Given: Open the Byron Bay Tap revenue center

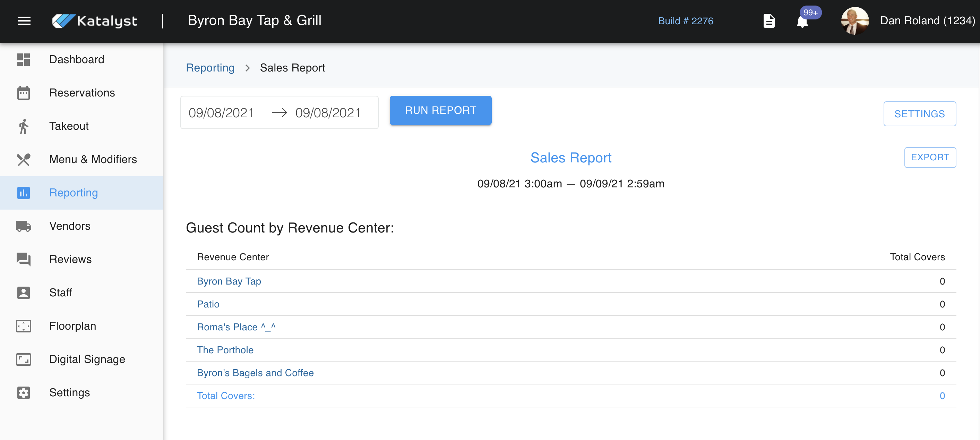Looking at the screenshot, I should [229, 281].
